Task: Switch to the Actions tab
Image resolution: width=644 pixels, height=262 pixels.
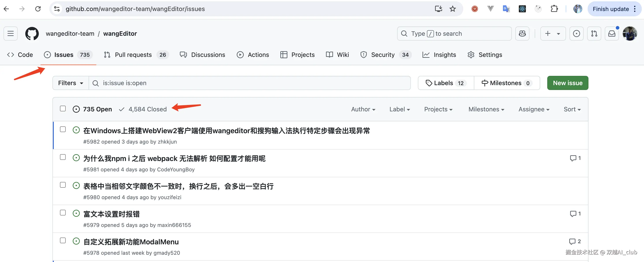Action: pyautogui.click(x=253, y=55)
